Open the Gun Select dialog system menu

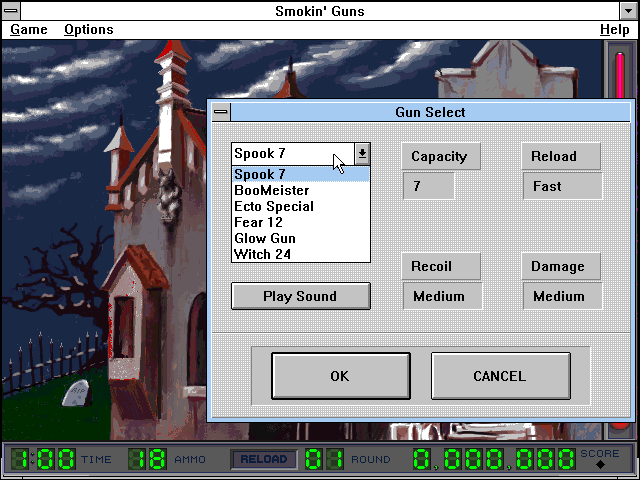221,112
